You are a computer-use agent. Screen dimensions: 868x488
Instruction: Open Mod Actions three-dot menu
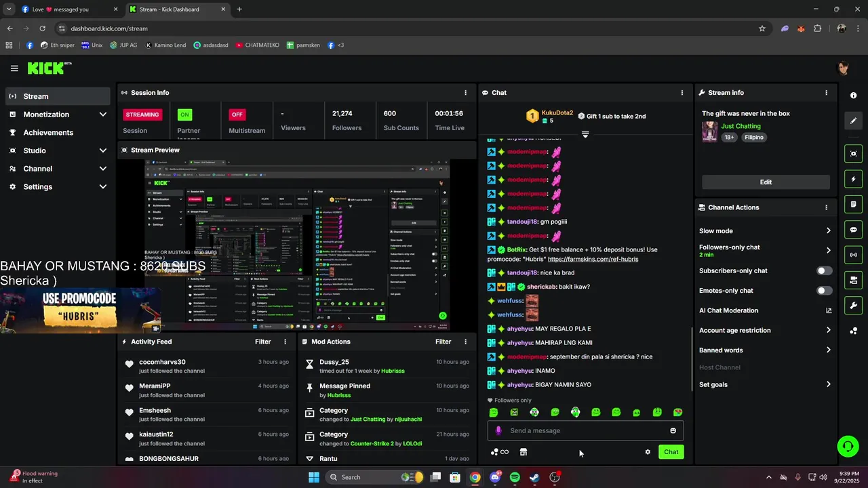465,342
